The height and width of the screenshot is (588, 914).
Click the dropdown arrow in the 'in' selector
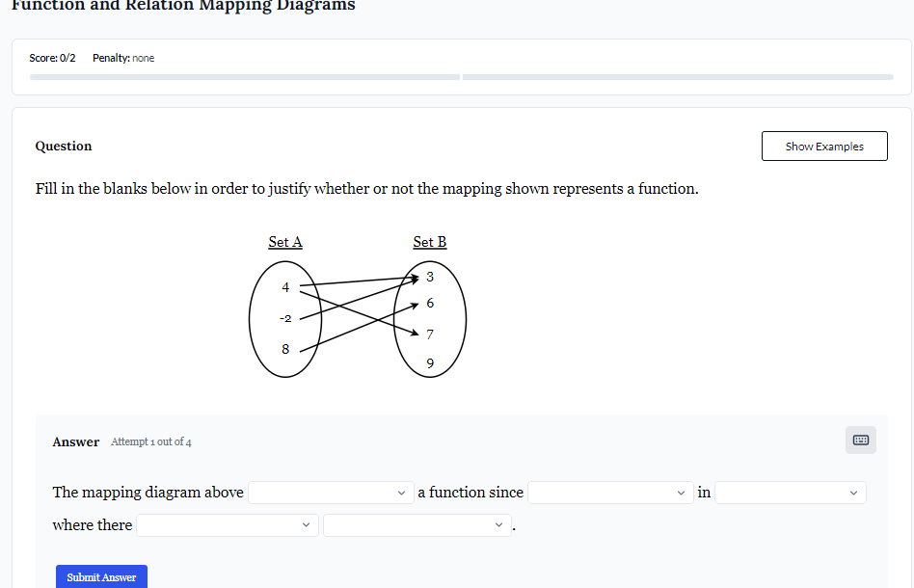point(852,492)
